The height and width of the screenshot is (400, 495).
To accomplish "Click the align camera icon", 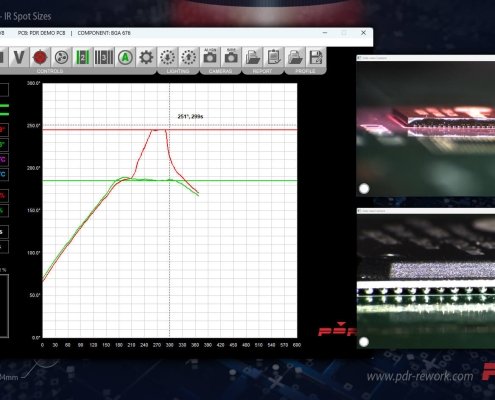I will tap(210, 57).
